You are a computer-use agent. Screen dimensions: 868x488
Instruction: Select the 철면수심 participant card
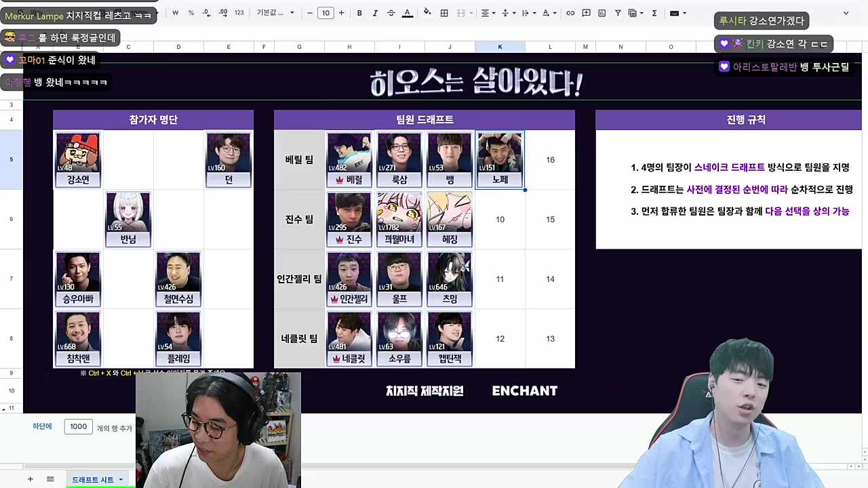coord(178,279)
